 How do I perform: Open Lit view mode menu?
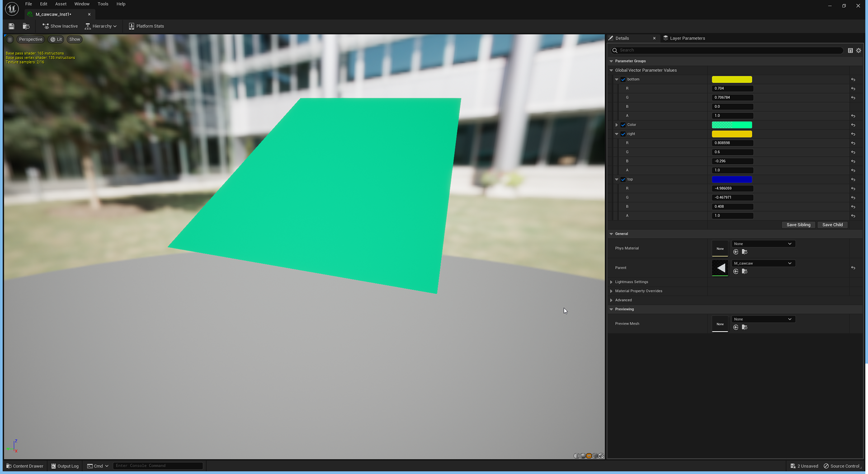coord(56,39)
